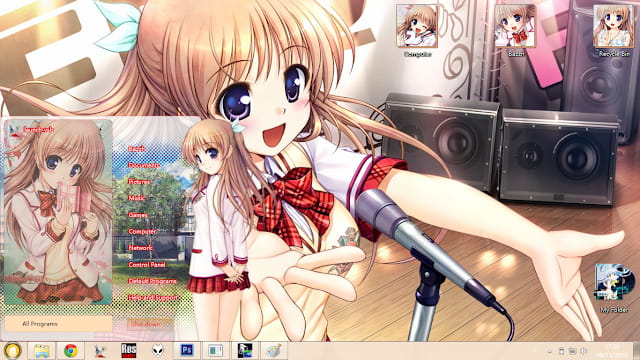Expand All Programs in Start menu
The width and height of the screenshot is (640, 360).
click(58, 324)
